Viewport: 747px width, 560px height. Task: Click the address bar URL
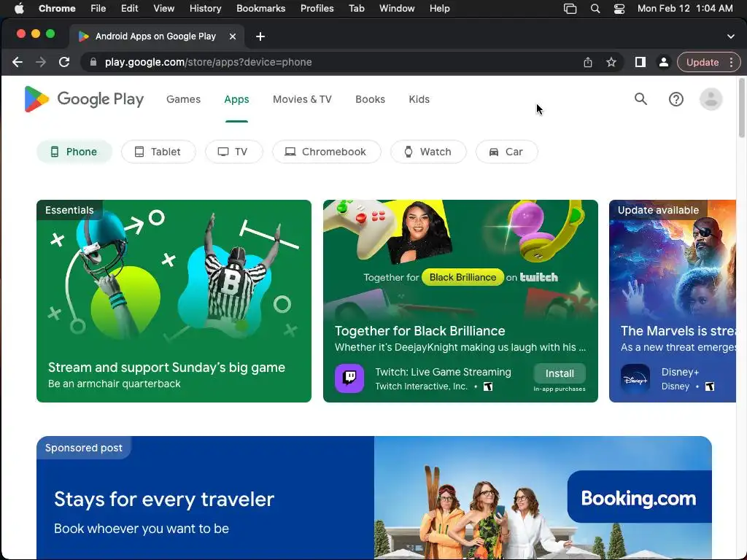(x=208, y=62)
